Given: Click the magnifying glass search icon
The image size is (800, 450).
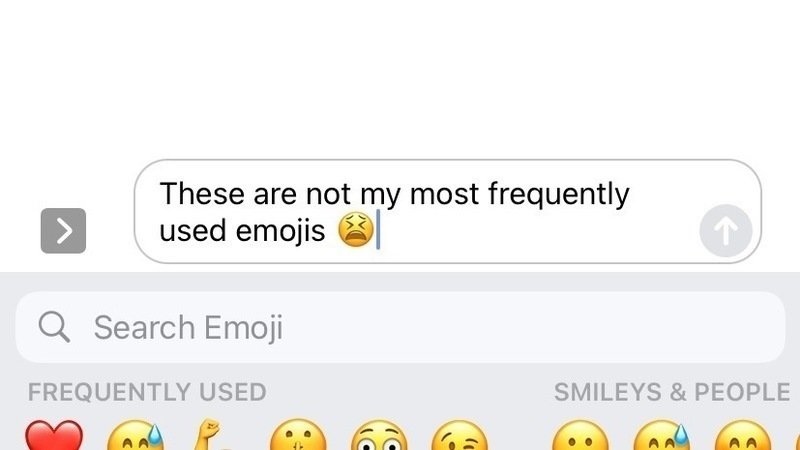Looking at the screenshot, I should click(52, 327).
